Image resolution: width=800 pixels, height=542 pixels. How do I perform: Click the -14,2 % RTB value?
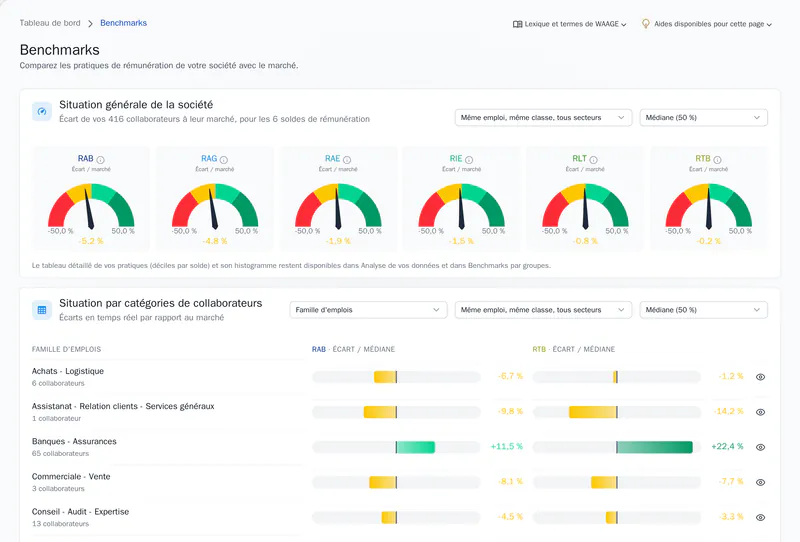729,411
